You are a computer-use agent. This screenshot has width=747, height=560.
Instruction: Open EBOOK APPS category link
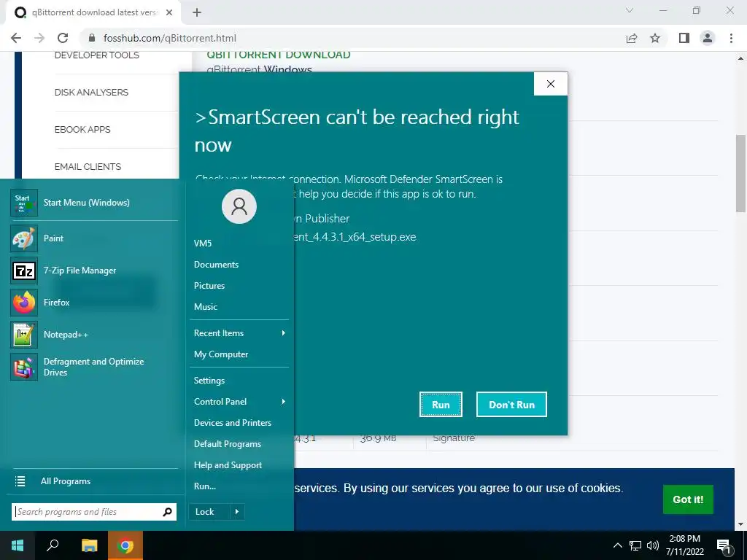tap(82, 130)
